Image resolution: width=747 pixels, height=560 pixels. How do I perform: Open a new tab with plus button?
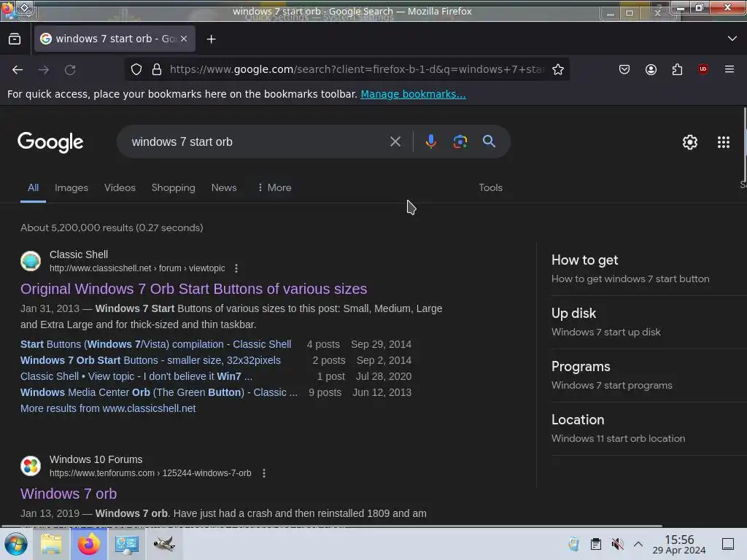click(211, 39)
